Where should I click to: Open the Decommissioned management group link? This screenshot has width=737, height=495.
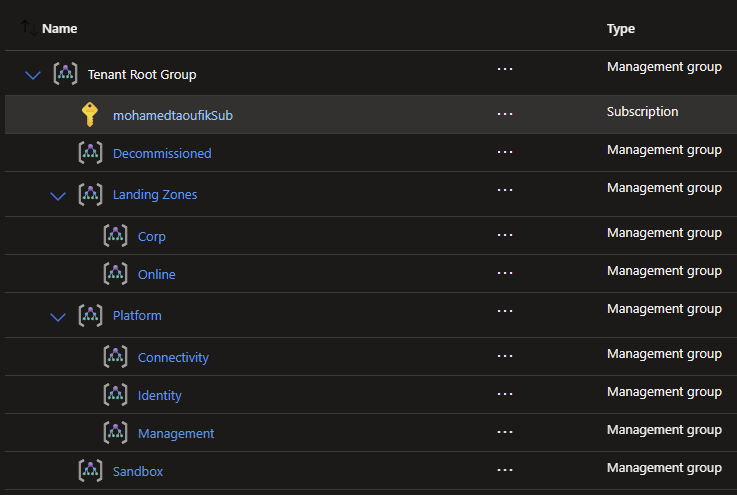click(162, 154)
